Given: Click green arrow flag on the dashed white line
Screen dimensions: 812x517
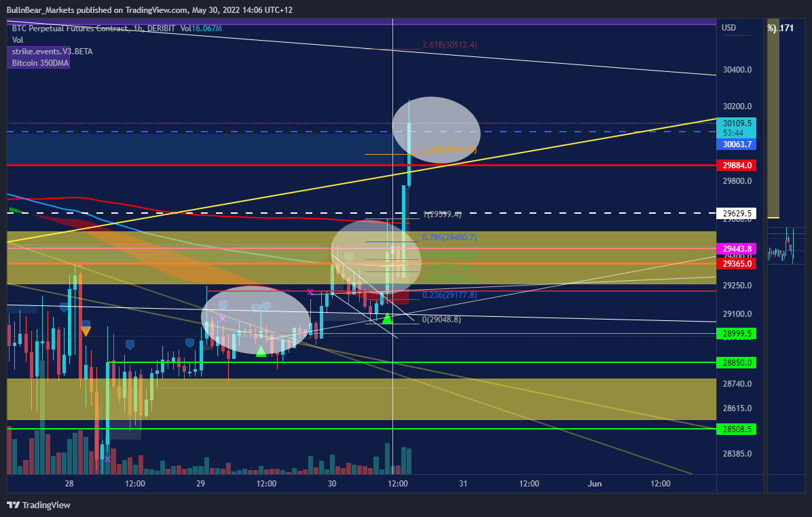Looking at the screenshot, I should [x=16, y=210].
